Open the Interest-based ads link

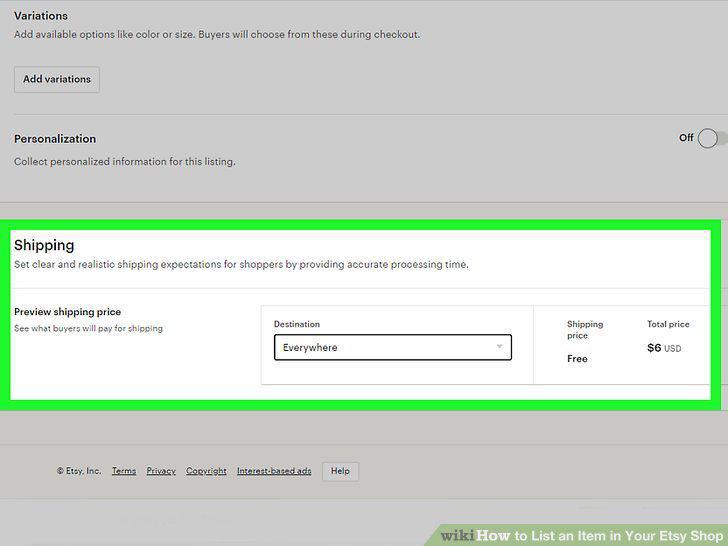pyautogui.click(x=274, y=471)
